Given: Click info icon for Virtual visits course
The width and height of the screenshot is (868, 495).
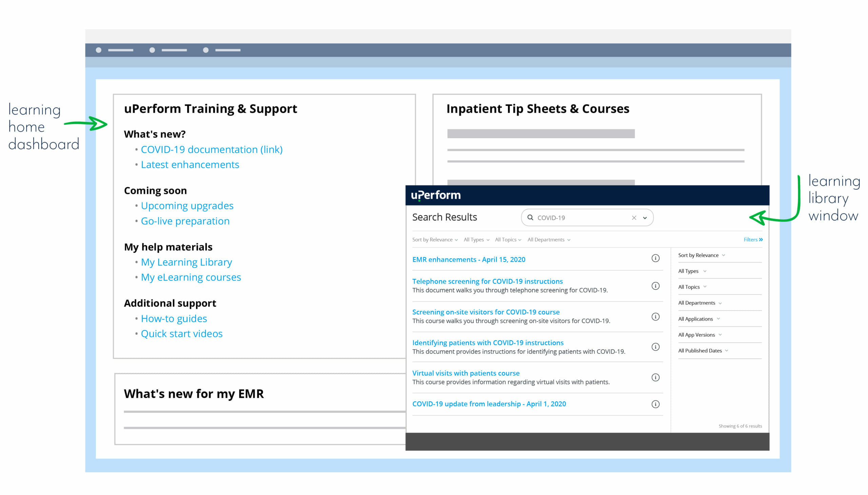Looking at the screenshot, I should pyautogui.click(x=655, y=377).
